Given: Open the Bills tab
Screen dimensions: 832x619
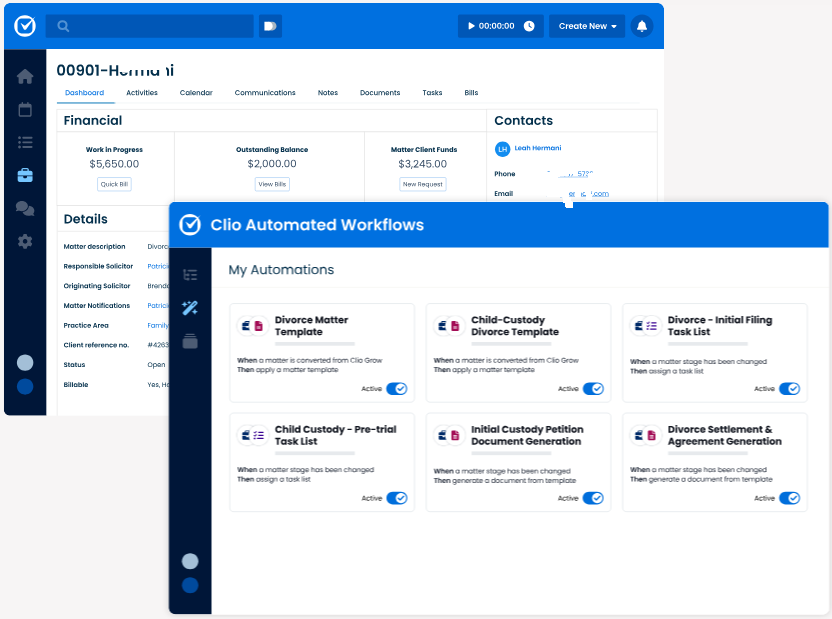Looking at the screenshot, I should (x=471, y=92).
